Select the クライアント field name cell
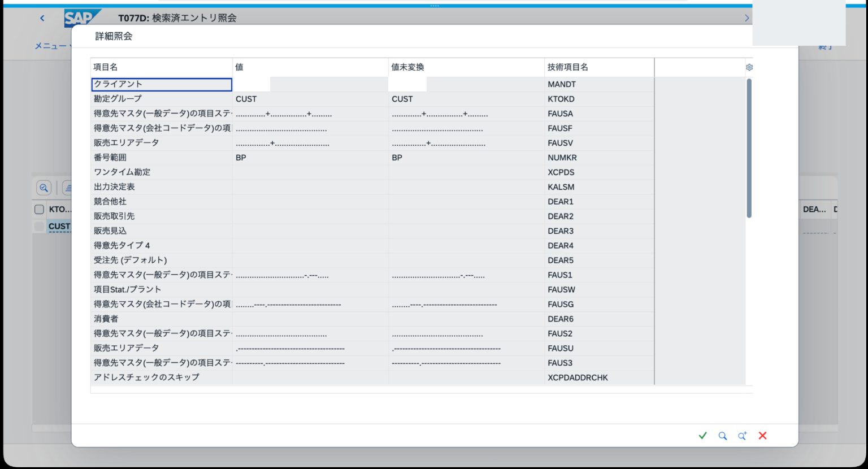The height and width of the screenshot is (469, 868). tap(162, 84)
